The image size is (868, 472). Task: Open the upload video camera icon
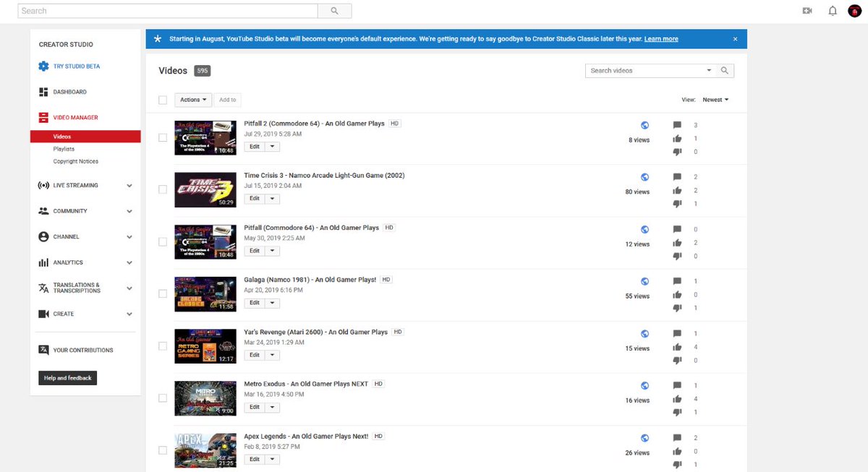pyautogui.click(x=807, y=11)
